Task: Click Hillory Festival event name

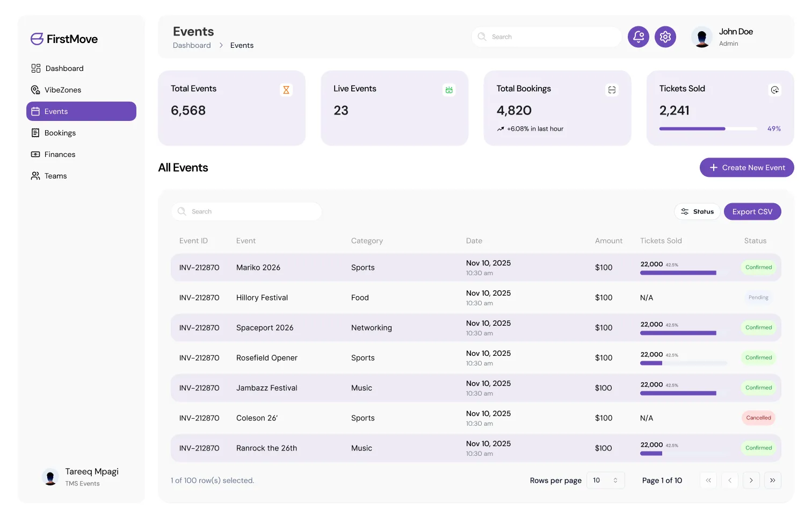Action: (262, 297)
